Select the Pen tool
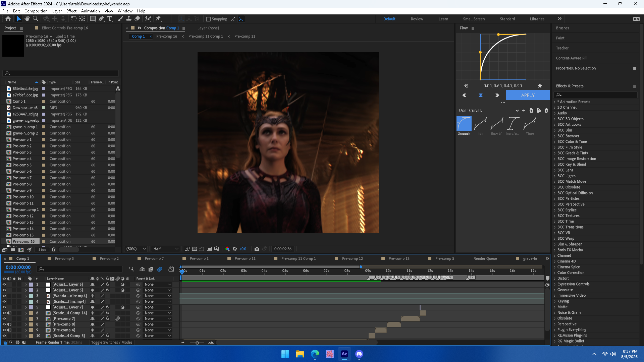 click(101, 19)
